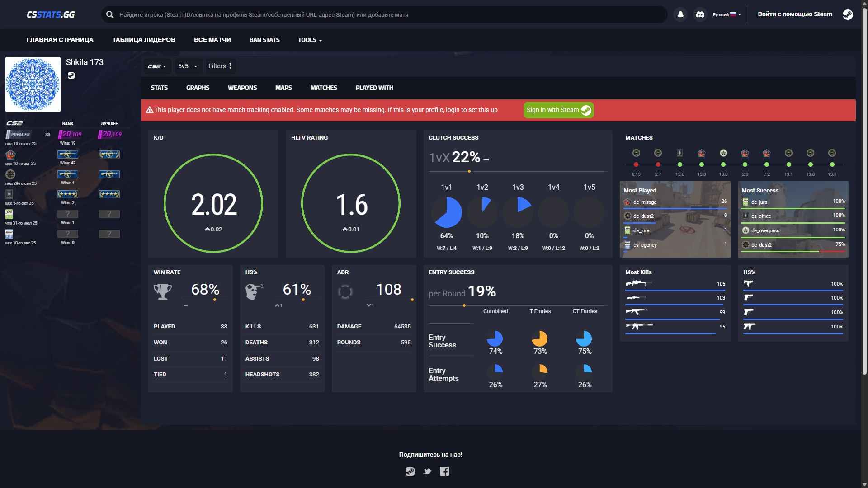Switch to the WEAPONS tab

click(242, 88)
